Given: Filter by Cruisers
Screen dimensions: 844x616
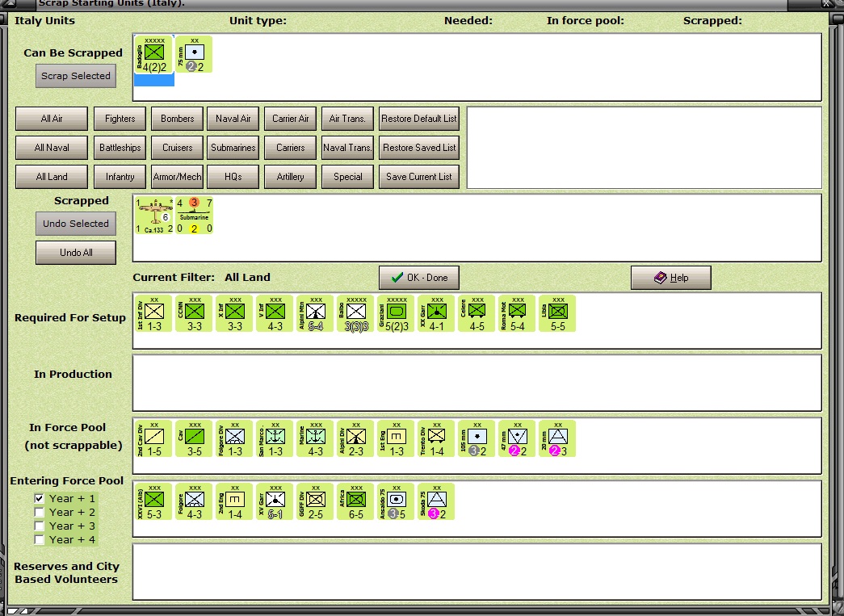Looking at the screenshot, I should pyautogui.click(x=177, y=148).
